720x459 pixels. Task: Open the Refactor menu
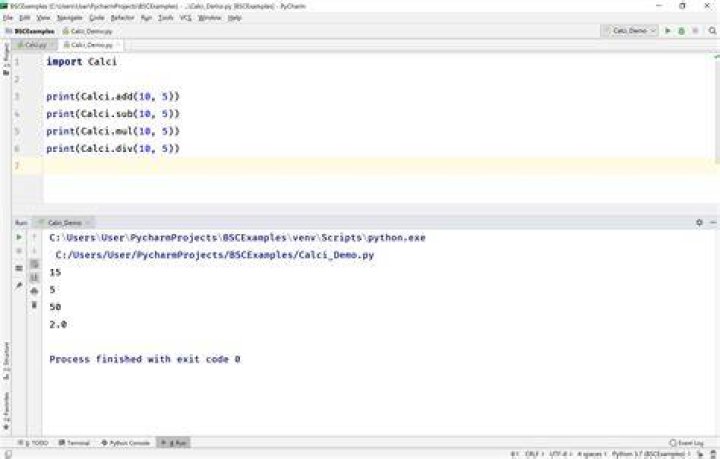click(x=122, y=18)
